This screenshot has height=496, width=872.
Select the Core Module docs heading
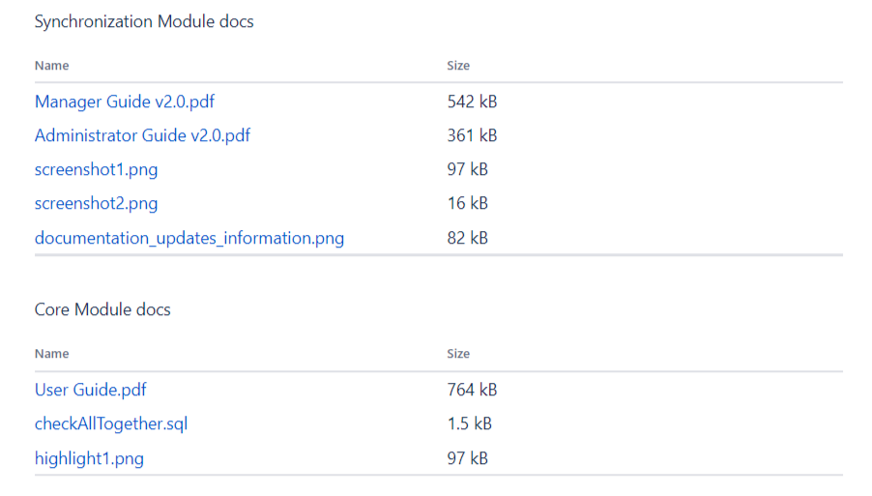pos(103,310)
